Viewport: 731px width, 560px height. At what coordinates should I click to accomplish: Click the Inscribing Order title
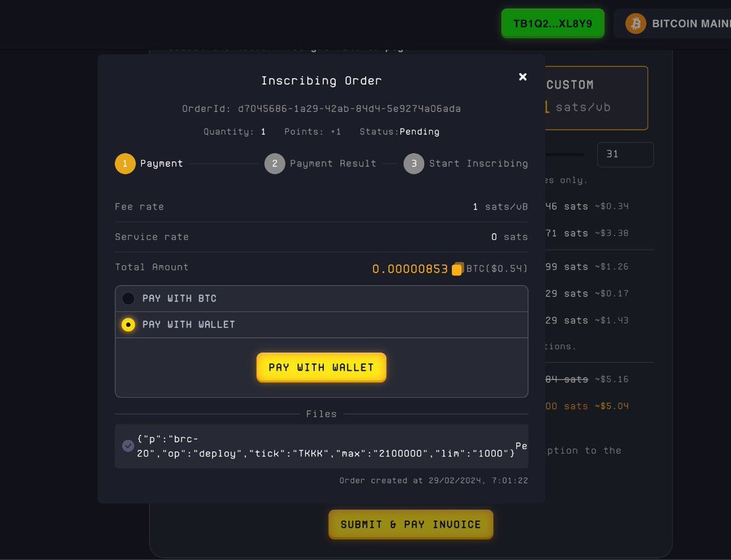(322, 80)
